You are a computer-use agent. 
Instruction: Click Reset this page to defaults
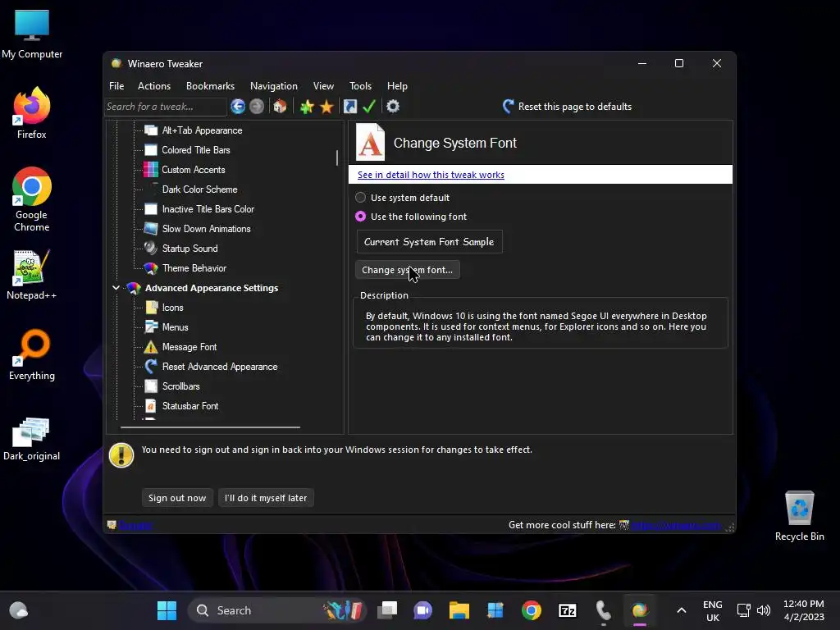(568, 107)
